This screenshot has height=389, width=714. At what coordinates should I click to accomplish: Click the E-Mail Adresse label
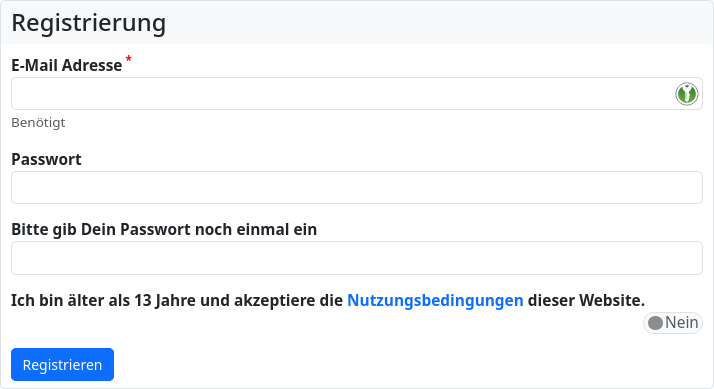[66, 65]
